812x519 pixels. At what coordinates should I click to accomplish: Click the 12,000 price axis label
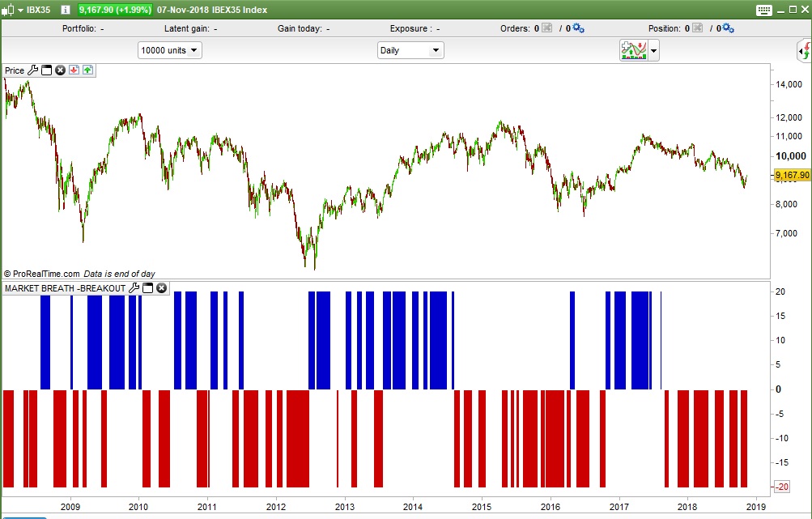(789, 117)
